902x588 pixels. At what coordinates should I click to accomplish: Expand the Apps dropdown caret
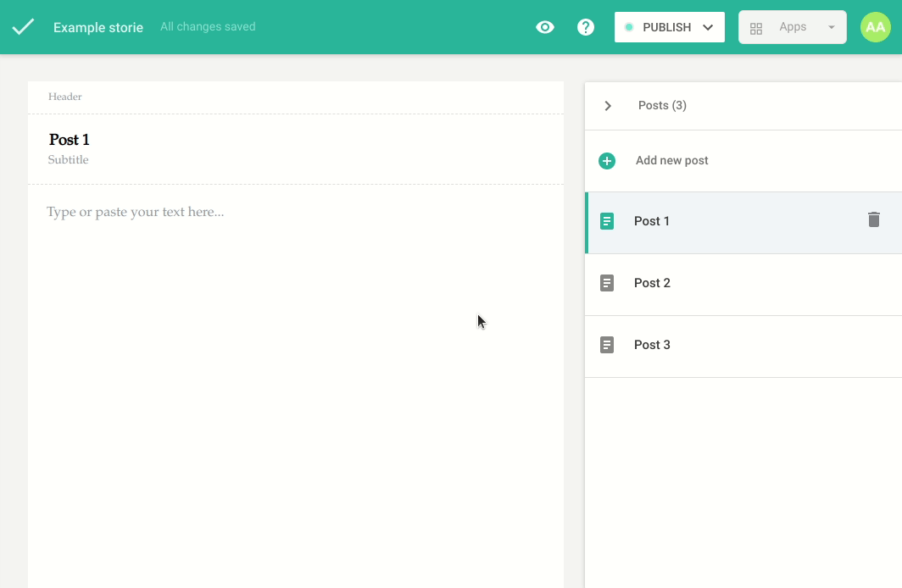pyautogui.click(x=831, y=27)
